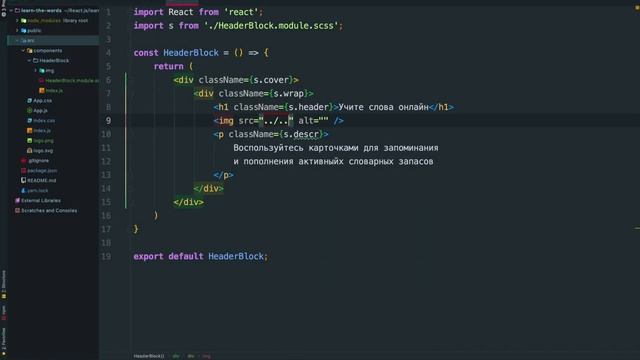Collapse the learn-the-words project root
640x360 pixels.
[x=11, y=11]
